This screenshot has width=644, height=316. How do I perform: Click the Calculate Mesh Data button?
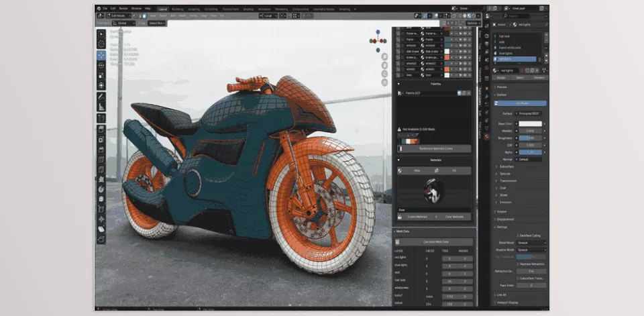[435, 242]
